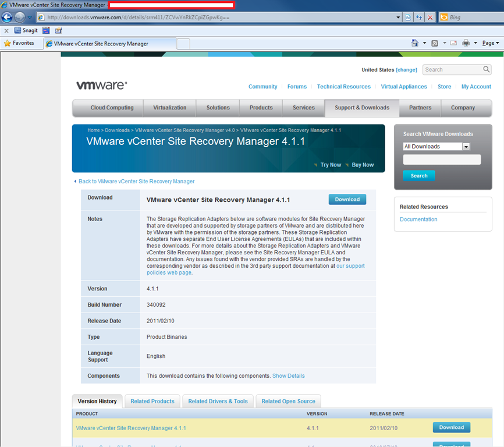This screenshot has height=447, width=504.
Task: Open the our support policies web page link
Action: (x=350, y=266)
